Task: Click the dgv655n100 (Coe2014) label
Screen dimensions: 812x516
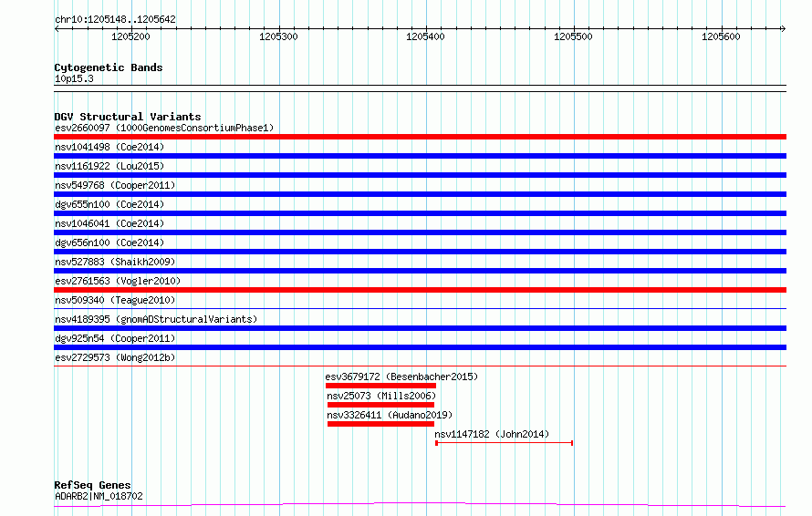Action: click(109, 204)
